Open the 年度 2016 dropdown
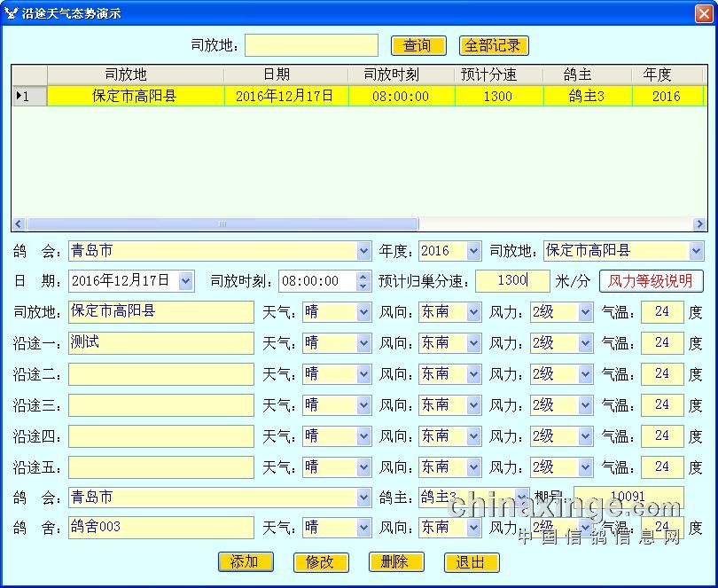 pyautogui.click(x=473, y=251)
